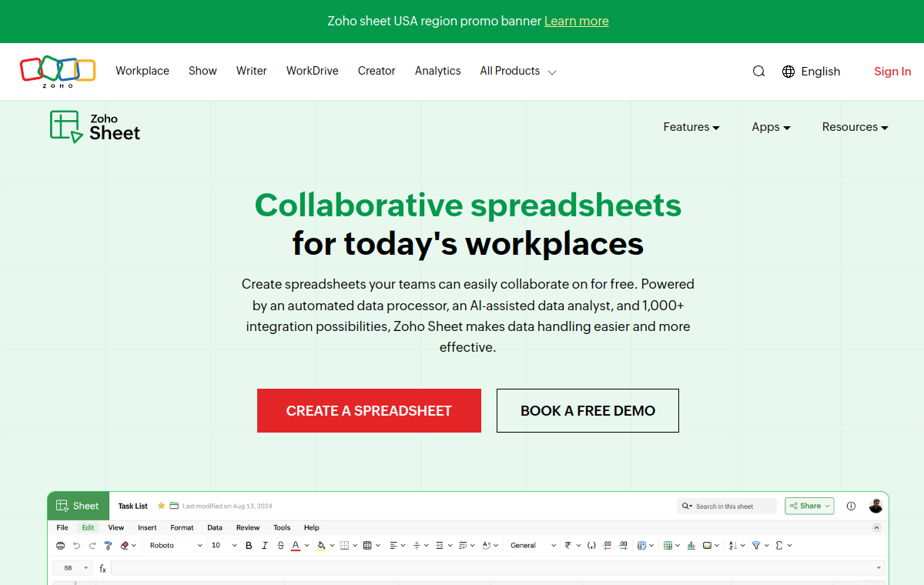Click the redo arrow in the toolbar
This screenshot has height=585, width=924.
pyautogui.click(x=92, y=546)
